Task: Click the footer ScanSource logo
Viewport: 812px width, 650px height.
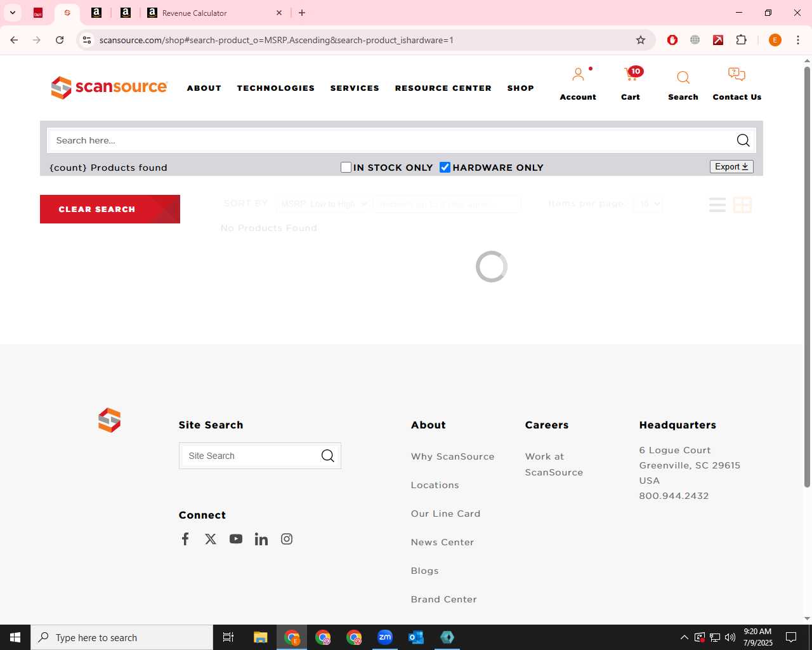Action: [x=109, y=420]
